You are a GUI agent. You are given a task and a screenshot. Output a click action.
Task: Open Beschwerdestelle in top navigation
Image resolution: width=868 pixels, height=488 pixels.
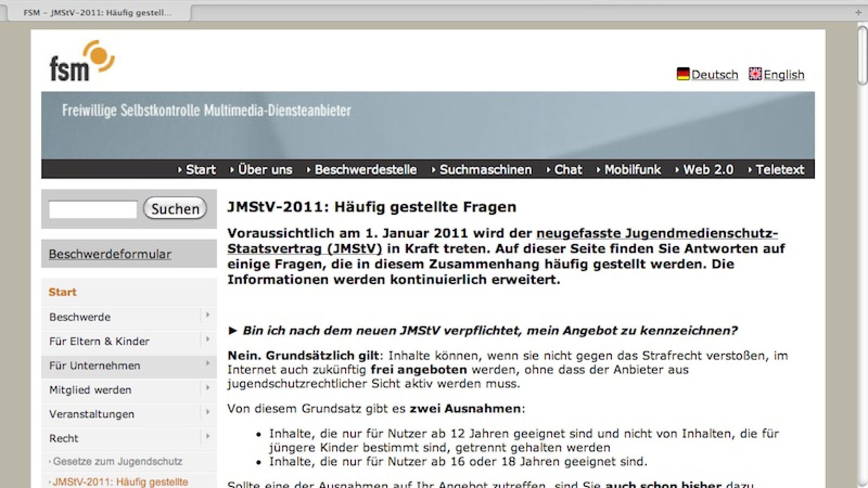point(365,170)
